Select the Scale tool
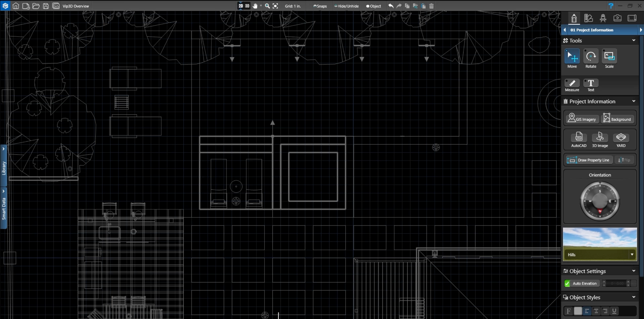Image resolution: width=644 pixels, height=319 pixels. pyautogui.click(x=609, y=59)
